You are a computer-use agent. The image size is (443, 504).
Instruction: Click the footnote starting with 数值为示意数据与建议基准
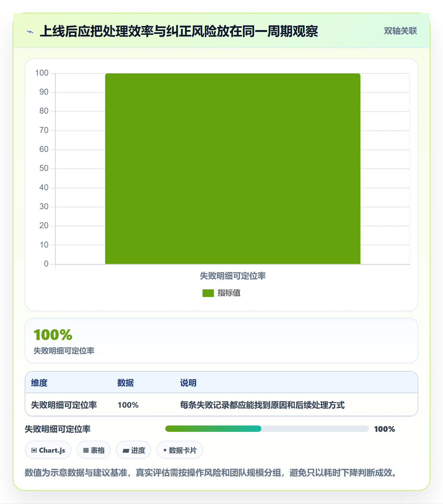pyautogui.click(x=210, y=473)
